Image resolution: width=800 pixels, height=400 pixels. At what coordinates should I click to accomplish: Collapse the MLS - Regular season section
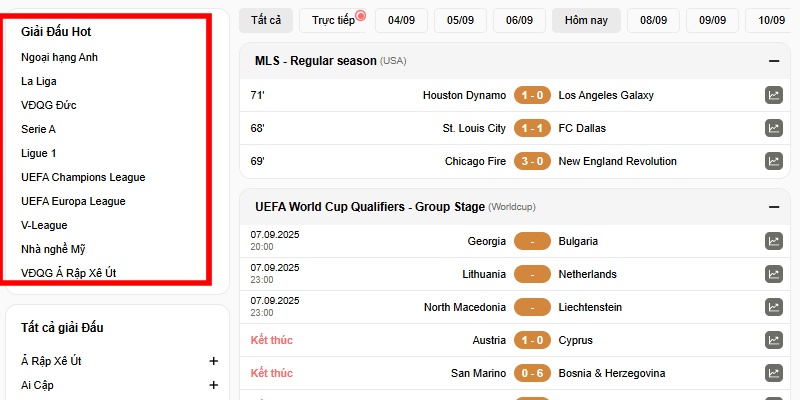pos(773,61)
